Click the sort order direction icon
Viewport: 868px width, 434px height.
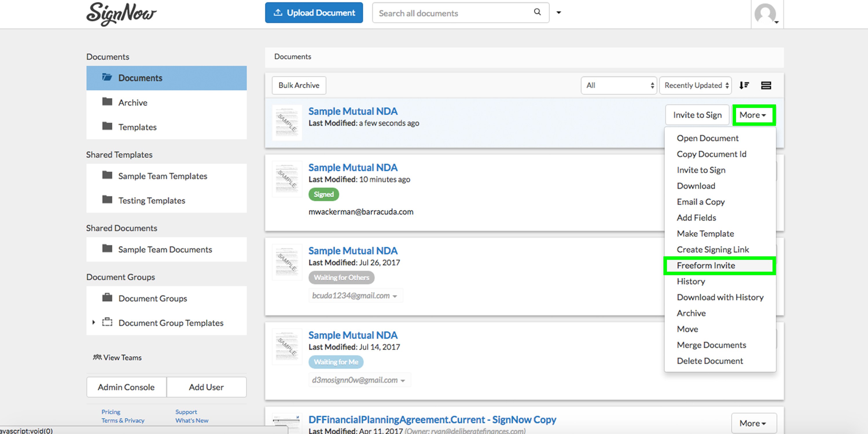(744, 85)
